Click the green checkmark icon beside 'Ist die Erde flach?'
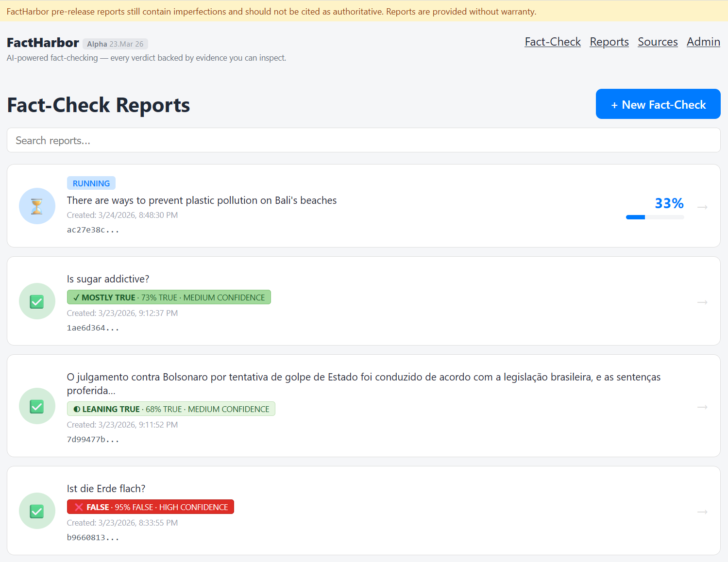The image size is (728, 562). [x=37, y=511]
